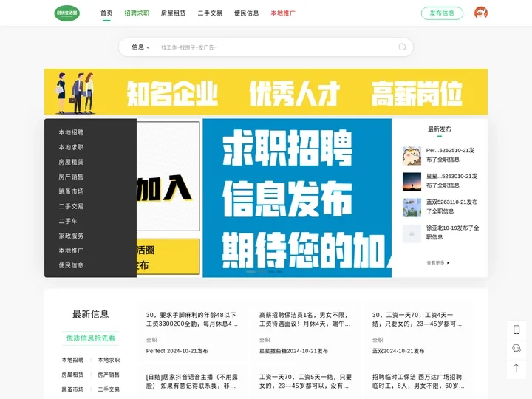Open the chat bubble icon in side toolbar
Image resolution: width=532 pixels, height=399 pixels.
pyautogui.click(x=516, y=349)
